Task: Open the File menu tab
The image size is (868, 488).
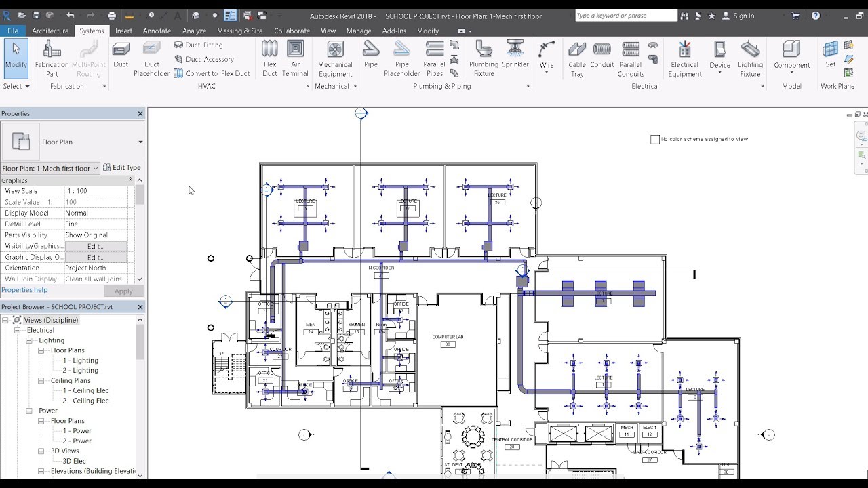Action: tap(13, 30)
